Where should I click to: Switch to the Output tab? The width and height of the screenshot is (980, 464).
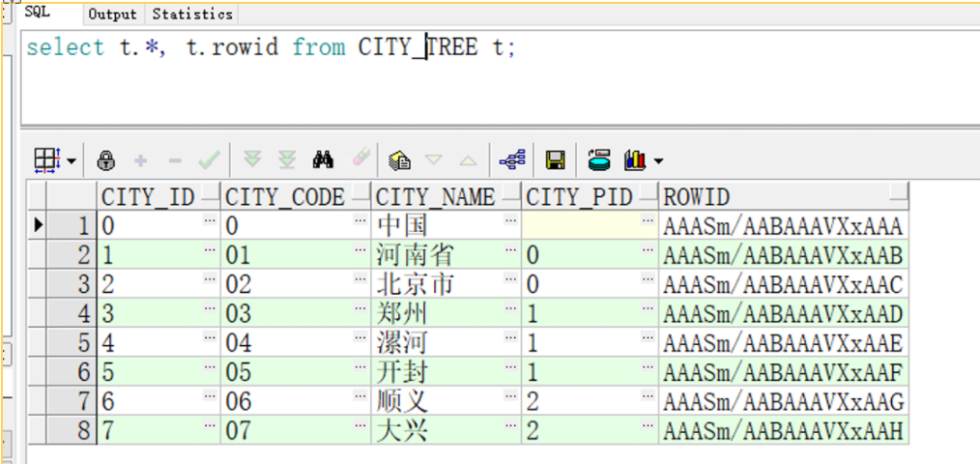(x=112, y=14)
